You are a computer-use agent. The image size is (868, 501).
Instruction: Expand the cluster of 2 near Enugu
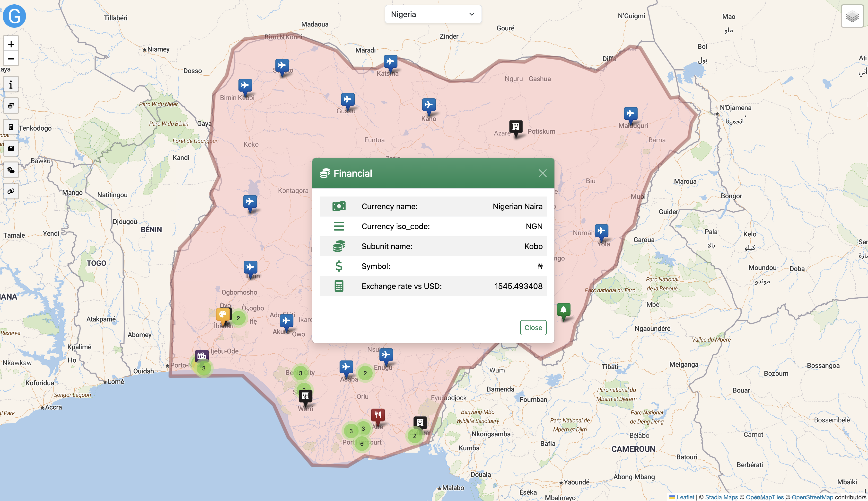click(365, 373)
